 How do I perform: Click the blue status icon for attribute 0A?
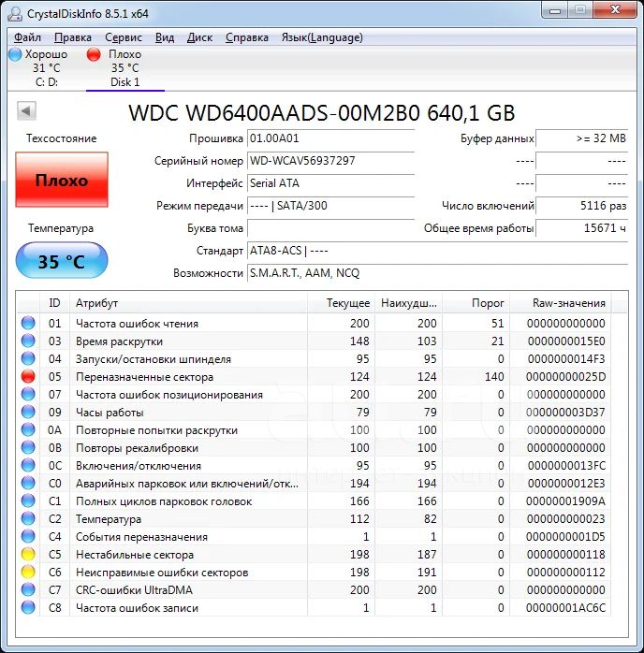point(28,429)
